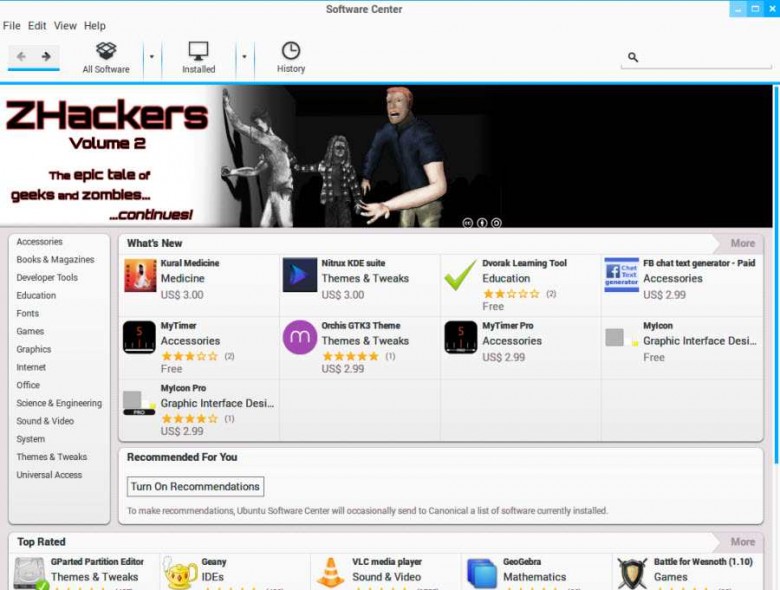Open the Science & Engineering category
780x590 pixels.
(x=59, y=403)
